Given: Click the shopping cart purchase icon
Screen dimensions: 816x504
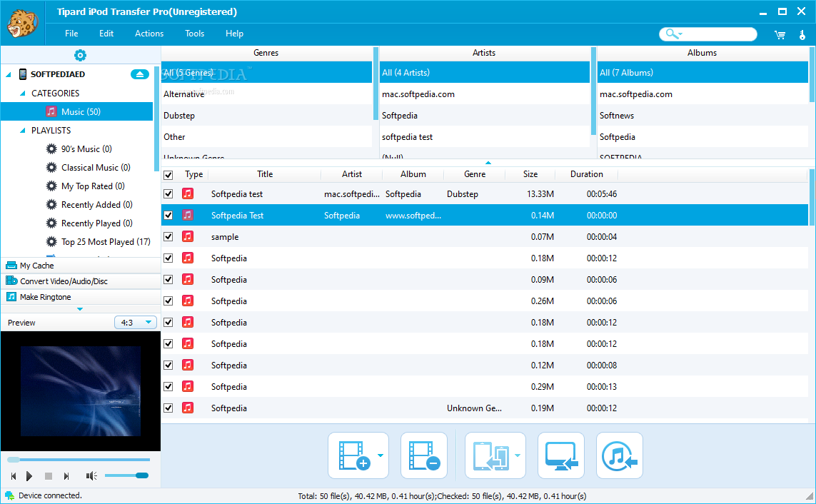Looking at the screenshot, I should pos(780,35).
